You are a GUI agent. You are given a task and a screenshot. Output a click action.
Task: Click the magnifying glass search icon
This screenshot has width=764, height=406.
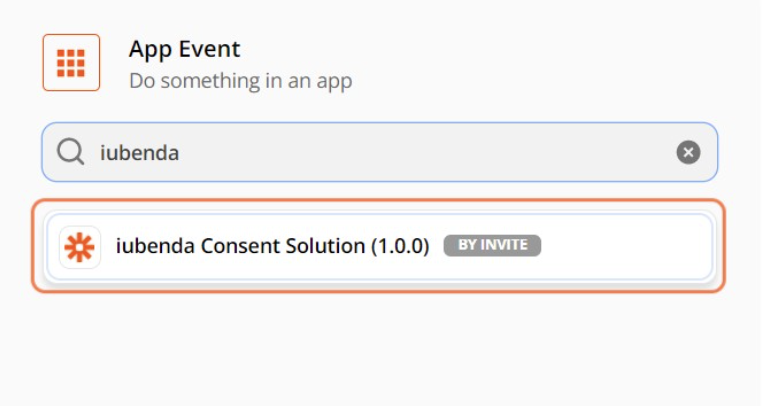(x=70, y=152)
